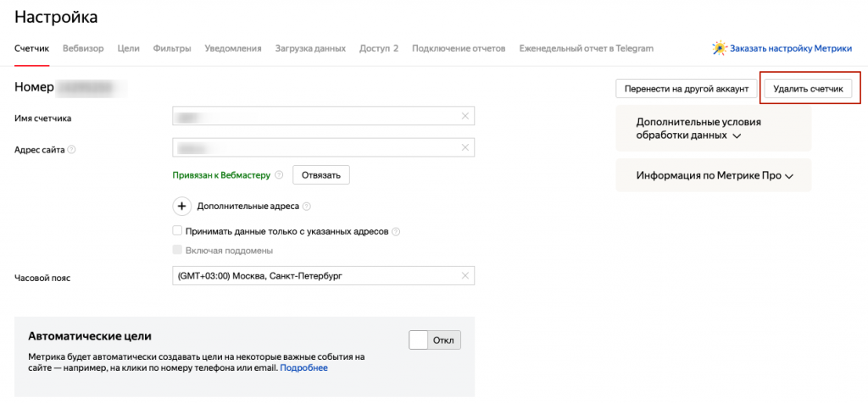Enable Принимать данные только с указанных адресов
The image size is (868, 403).
point(177,231)
